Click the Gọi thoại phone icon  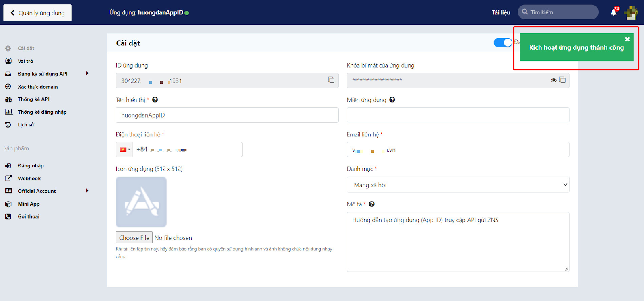[x=8, y=216]
